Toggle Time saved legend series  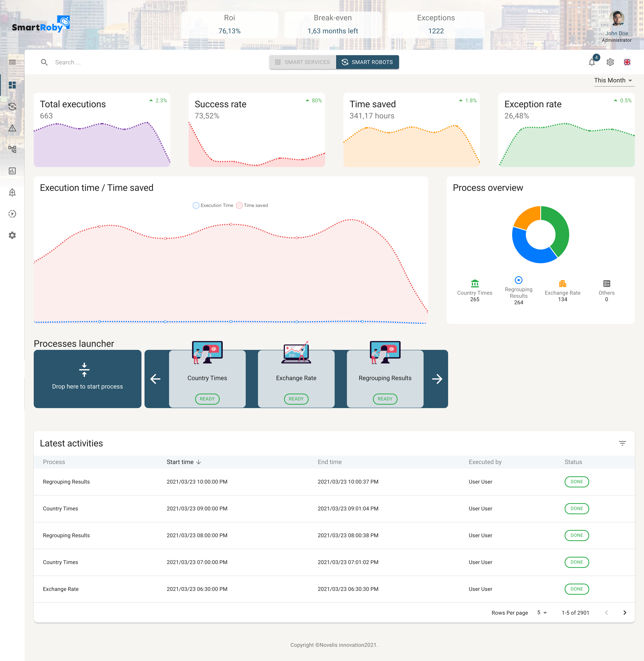pos(252,205)
